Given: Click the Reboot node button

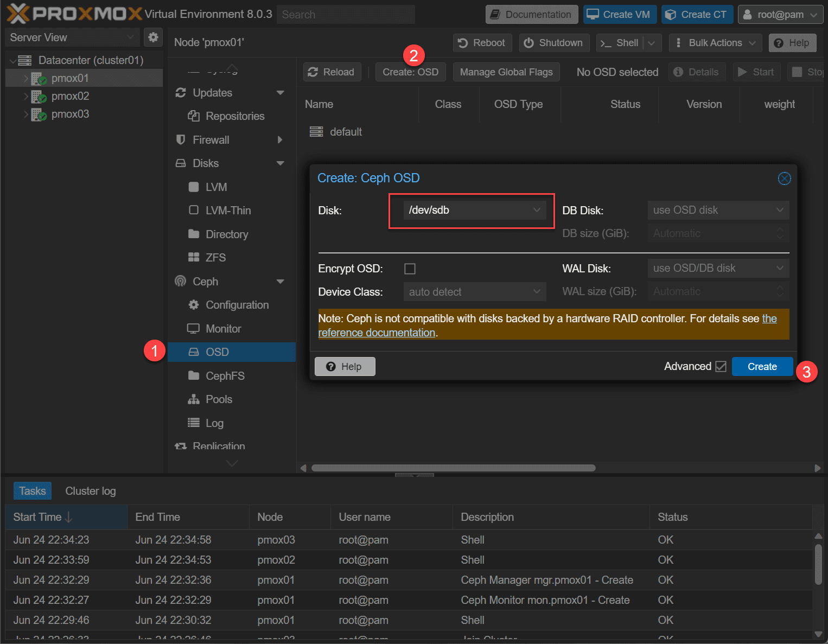Looking at the screenshot, I should tap(482, 43).
